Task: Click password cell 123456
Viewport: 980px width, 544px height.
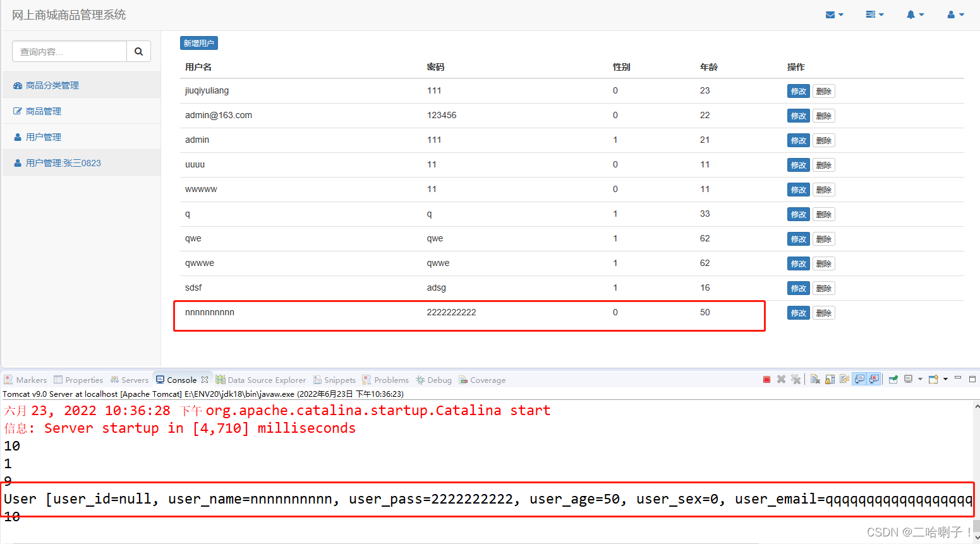Action: point(442,115)
